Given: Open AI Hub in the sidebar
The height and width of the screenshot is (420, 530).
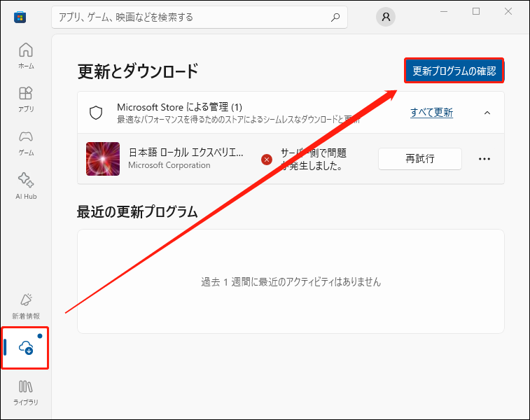Looking at the screenshot, I should tap(26, 186).
